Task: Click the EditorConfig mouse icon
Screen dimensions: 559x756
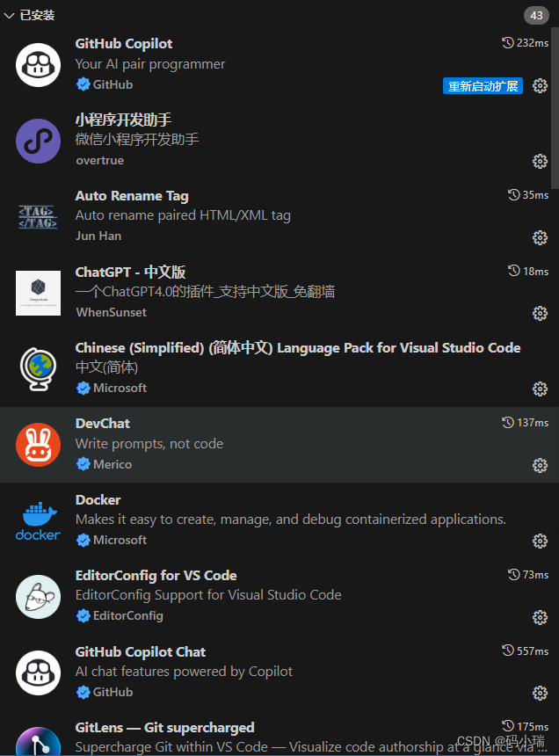Action: [x=38, y=597]
